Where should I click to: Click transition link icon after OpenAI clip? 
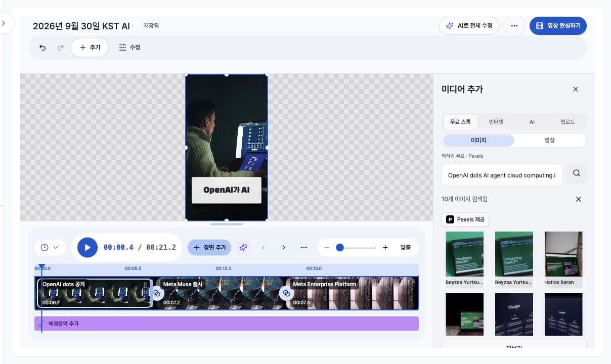156,293
